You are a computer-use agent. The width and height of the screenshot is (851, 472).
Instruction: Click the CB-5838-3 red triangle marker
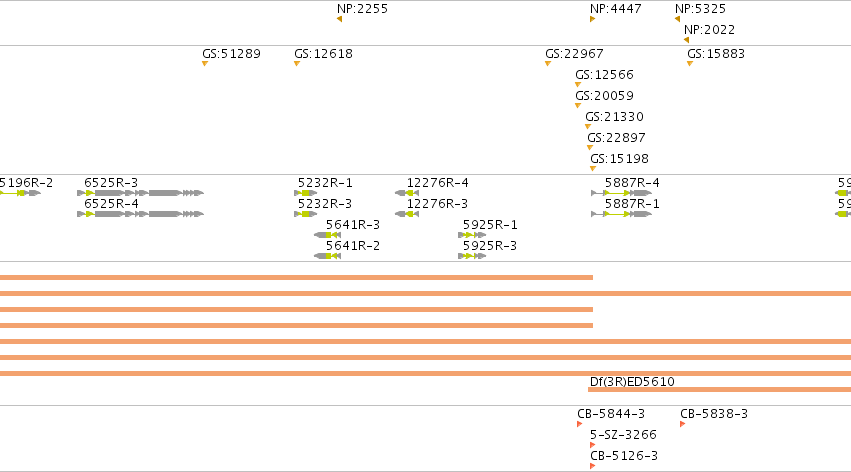click(683, 424)
